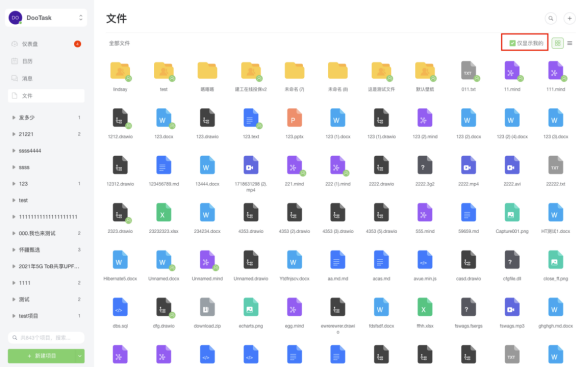
Task: Click the 全部文件 breadcrumb
Action: [x=119, y=43]
